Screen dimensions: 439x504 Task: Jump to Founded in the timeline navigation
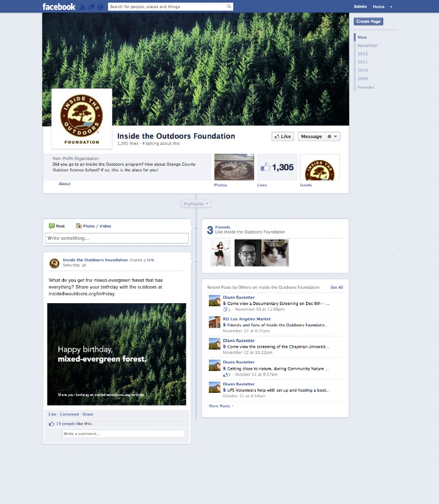(366, 87)
